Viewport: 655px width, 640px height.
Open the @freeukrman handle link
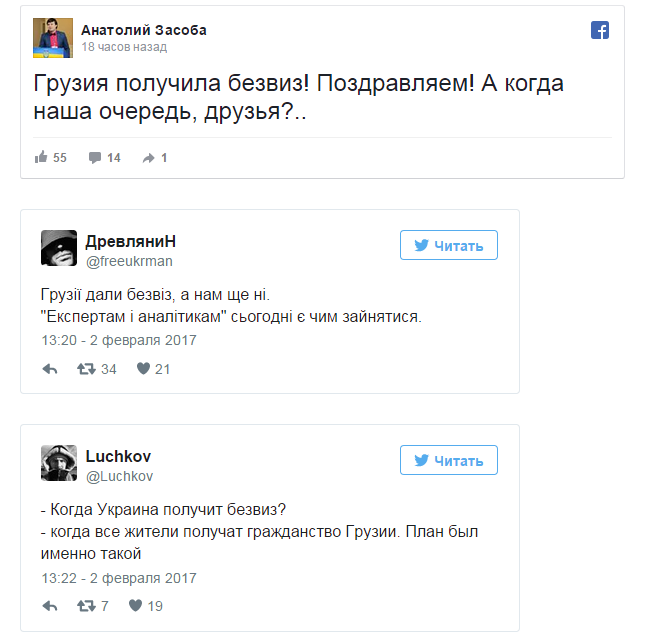[x=130, y=262]
